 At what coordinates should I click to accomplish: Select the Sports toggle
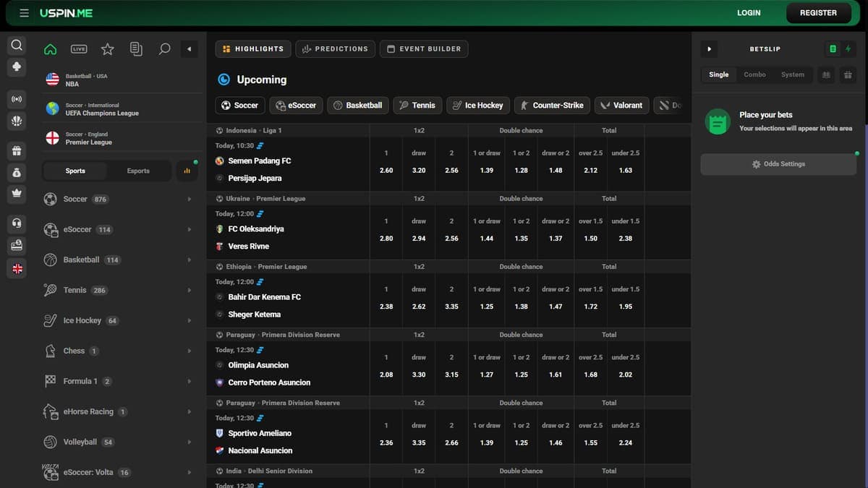point(75,171)
